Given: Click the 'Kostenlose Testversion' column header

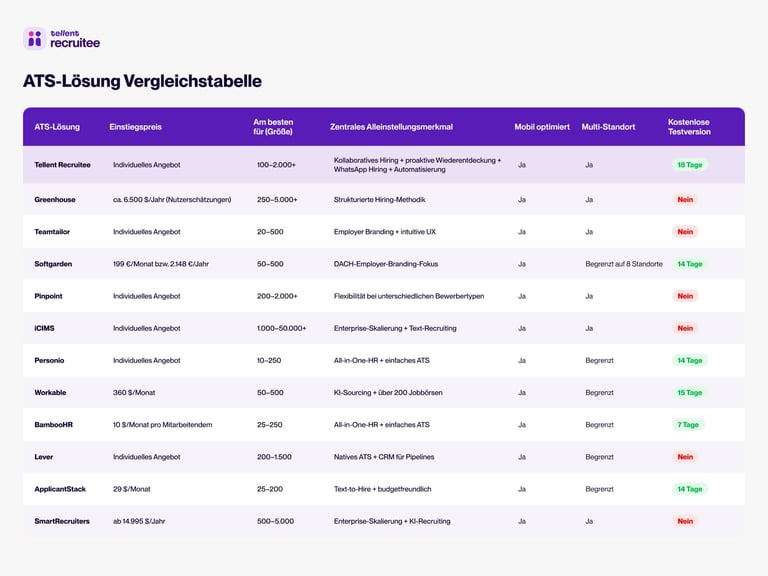Looking at the screenshot, I should 689,127.
